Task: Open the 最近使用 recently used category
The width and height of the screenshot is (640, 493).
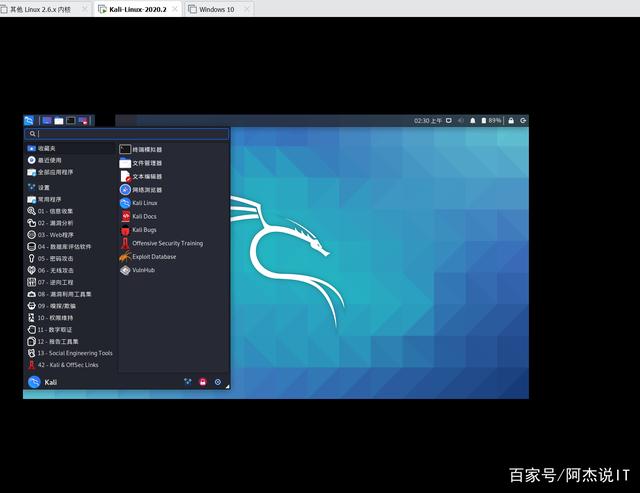Action: [70, 160]
